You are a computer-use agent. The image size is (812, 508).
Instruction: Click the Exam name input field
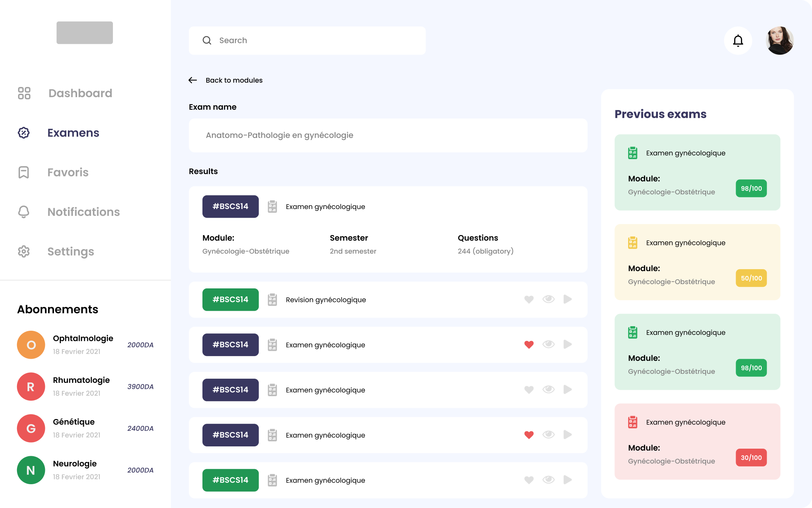[x=388, y=135]
